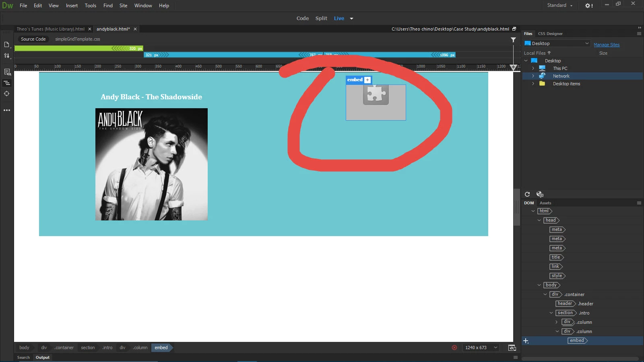
Task: Open the DOM panel options menu icon
Action: [639, 203]
